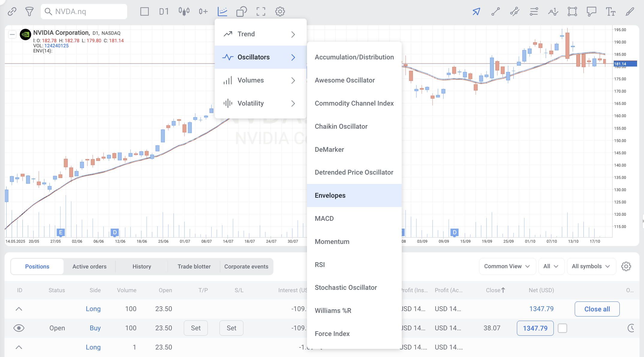Viewport: 644px width, 357px height.
Task: Open the All symbols dropdown
Action: [591, 266]
